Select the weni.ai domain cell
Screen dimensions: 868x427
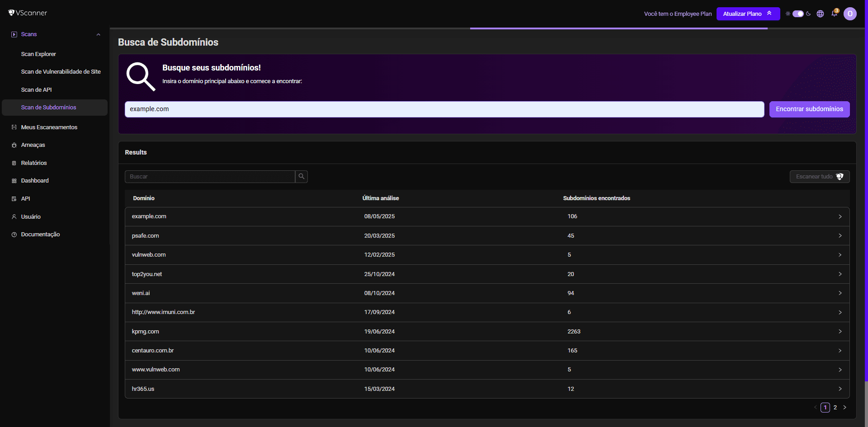pyautogui.click(x=141, y=293)
